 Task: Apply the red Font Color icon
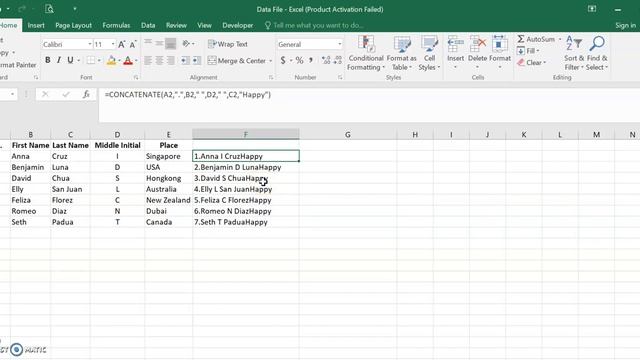pyautogui.click(x=128, y=61)
